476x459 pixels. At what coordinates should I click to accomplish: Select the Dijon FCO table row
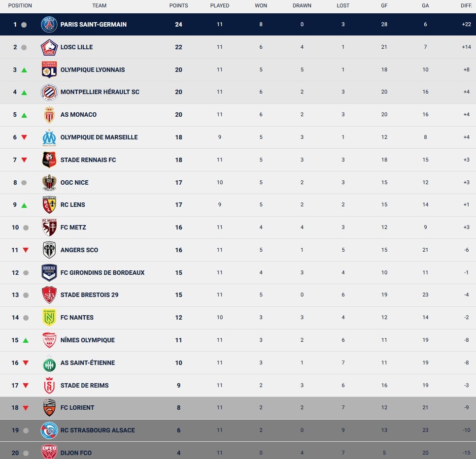point(238,451)
